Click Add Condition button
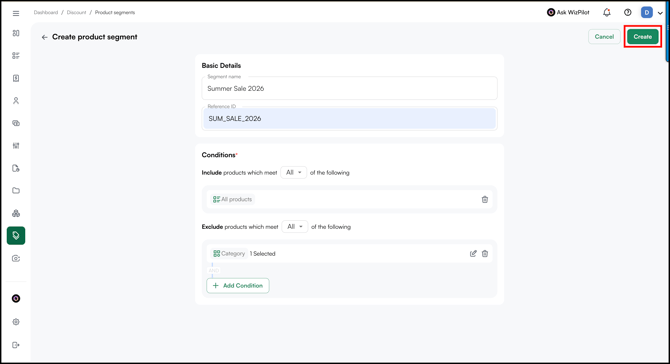This screenshot has height=364, width=670. [x=238, y=285]
